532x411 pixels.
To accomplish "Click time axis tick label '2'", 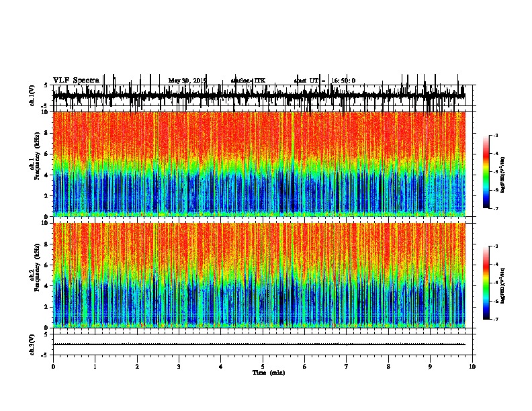I will click(137, 366).
